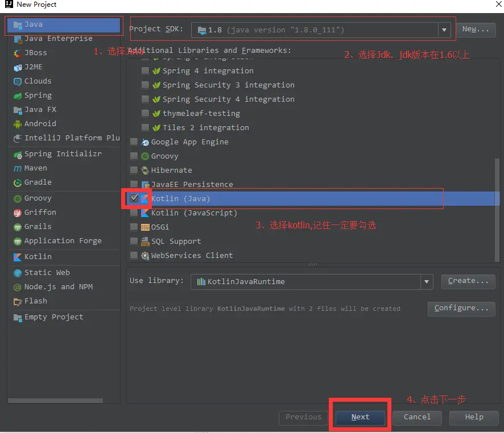Check the Google App Engine checkbox
This screenshot has width=504, height=433.
(134, 141)
